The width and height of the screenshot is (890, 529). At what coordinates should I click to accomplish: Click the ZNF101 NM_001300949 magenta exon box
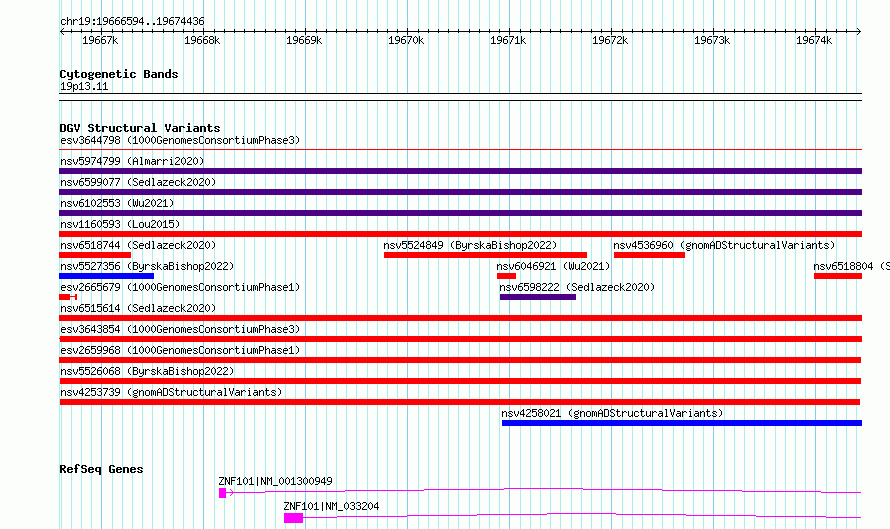coord(222,493)
